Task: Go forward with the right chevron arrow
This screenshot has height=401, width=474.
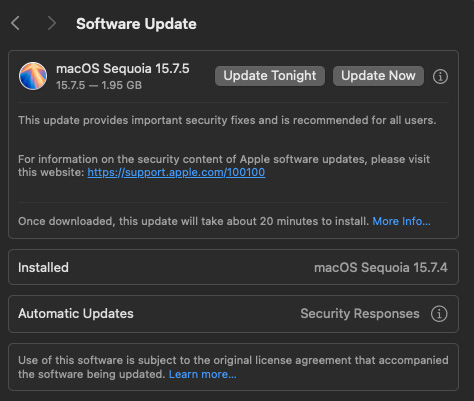Action: pos(51,23)
